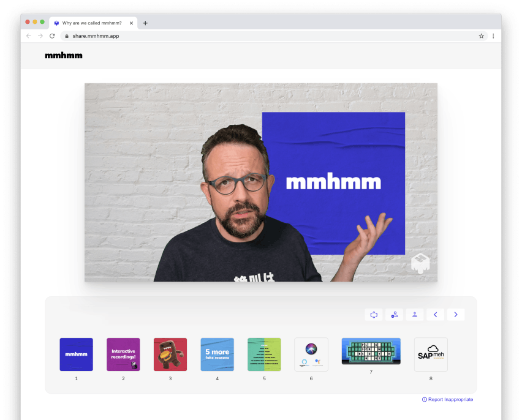522x420 pixels.
Task: Select the 'Interactive recordings!' slide thumbnail
Action: (x=123, y=354)
